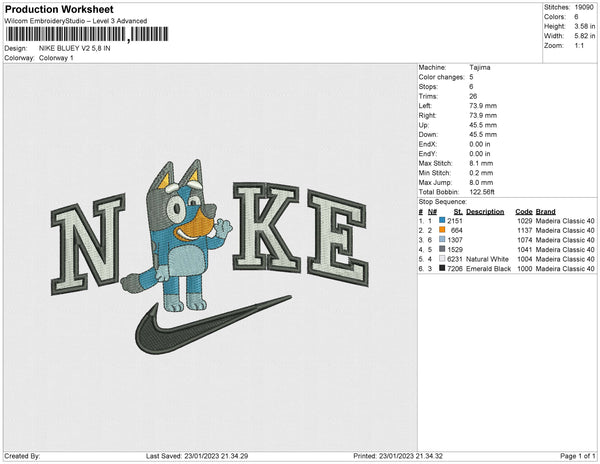Click the Total Bobbin value 122.56ft
The image size is (600, 464).
pos(482,192)
